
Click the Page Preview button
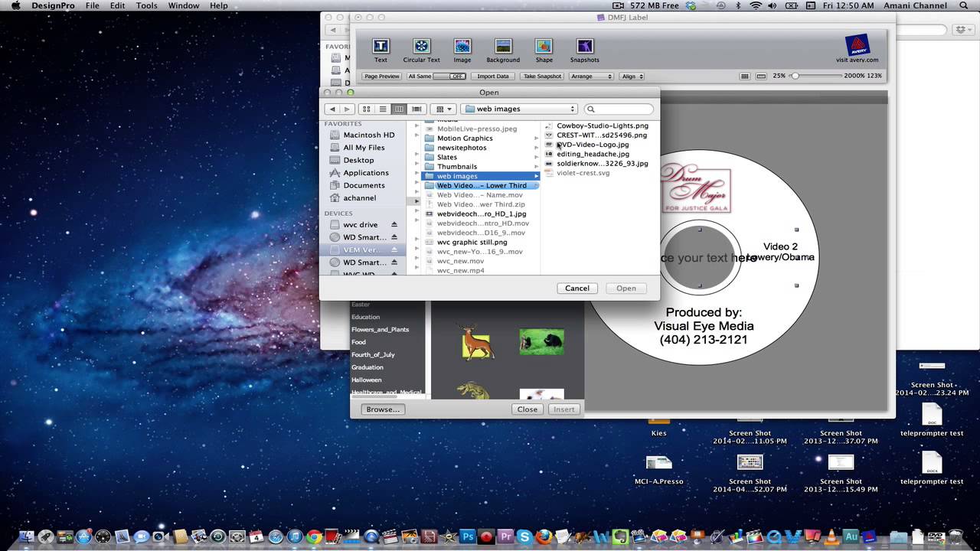pyautogui.click(x=381, y=77)
